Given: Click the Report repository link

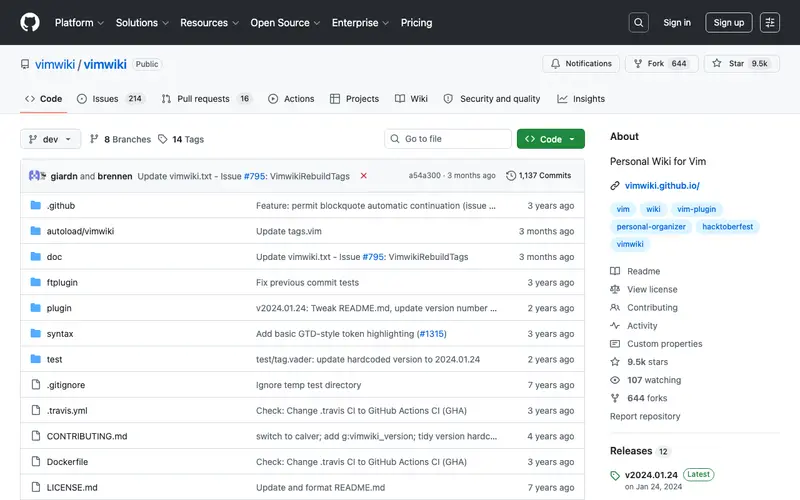Looking at the screenshot, I should point(645,416).
